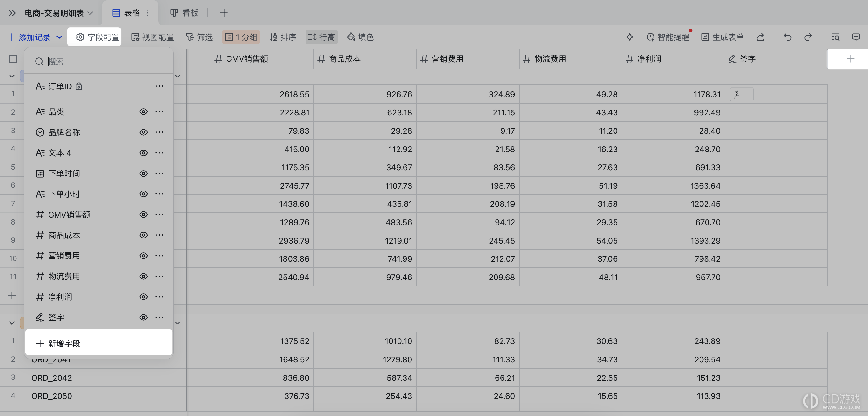Open more options for 签字 field
Image resolution: width=868 pixels, height=416 pixels.
click(159, 317)
